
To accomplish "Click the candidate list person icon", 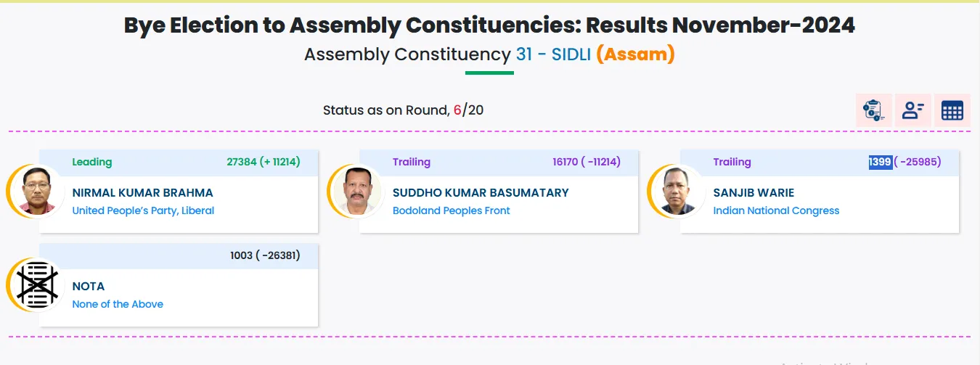I will pos(912,110).
